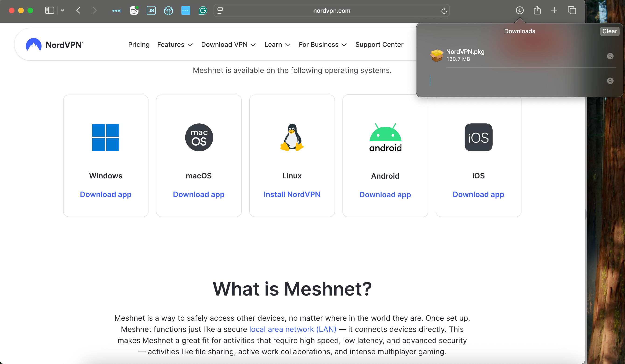625x364 pixels.
Task: Show the tab overview icon
Action: tap(572, 10)
